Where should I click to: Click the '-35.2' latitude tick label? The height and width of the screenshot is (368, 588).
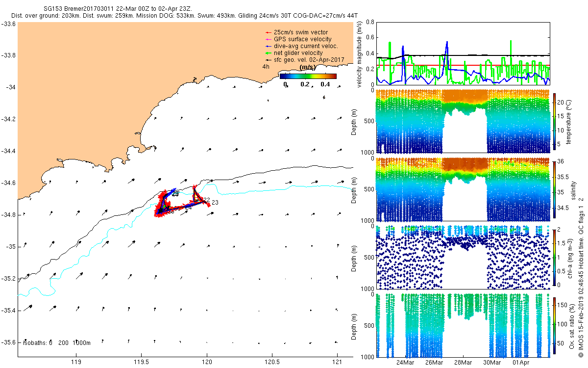8,279
